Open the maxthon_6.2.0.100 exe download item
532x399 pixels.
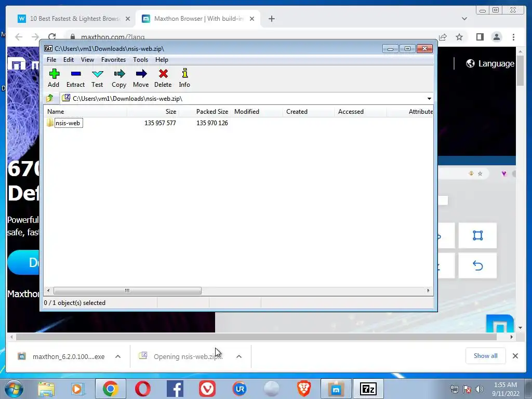61,356
